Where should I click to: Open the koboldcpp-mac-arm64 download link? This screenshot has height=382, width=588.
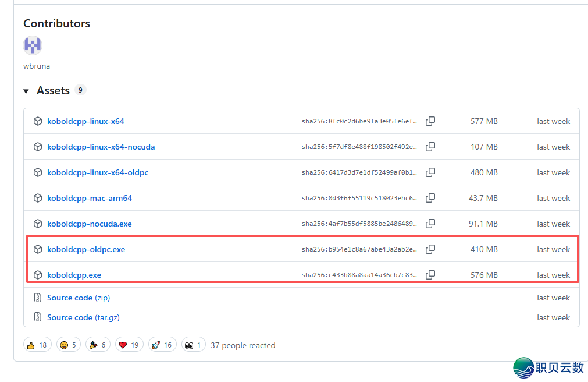pyautogui.click(x=90, y=198)
